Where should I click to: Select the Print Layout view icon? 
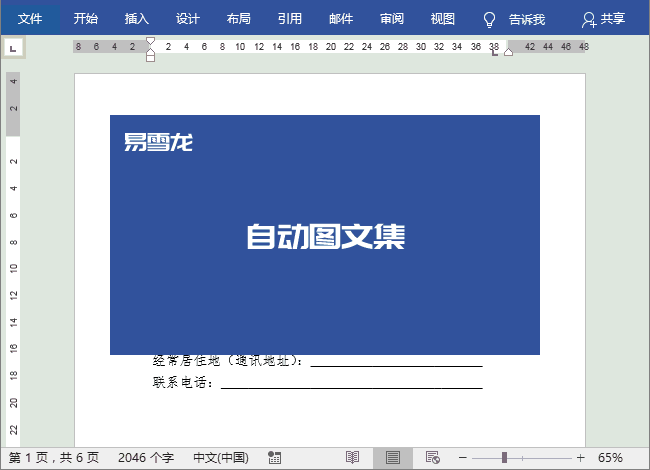393,458
